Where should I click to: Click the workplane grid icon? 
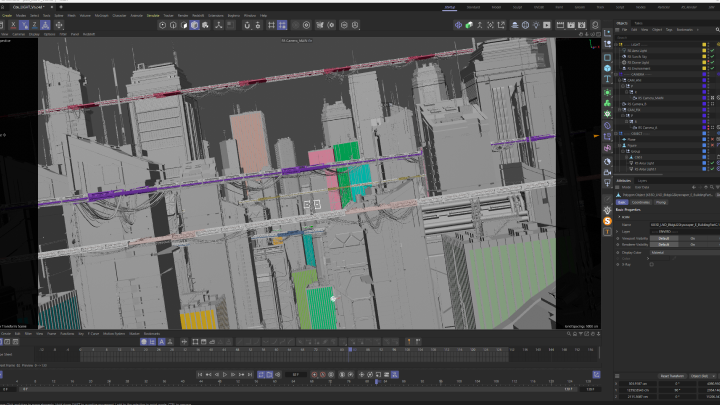[x=271, y=25]
